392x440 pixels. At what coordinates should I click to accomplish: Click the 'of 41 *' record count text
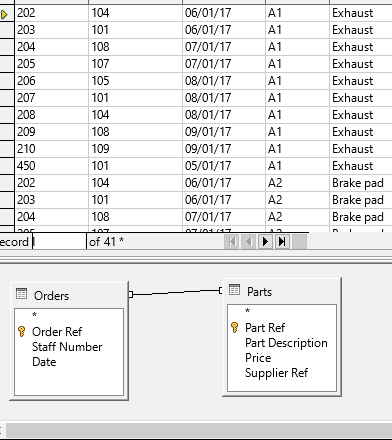point(106,242)
